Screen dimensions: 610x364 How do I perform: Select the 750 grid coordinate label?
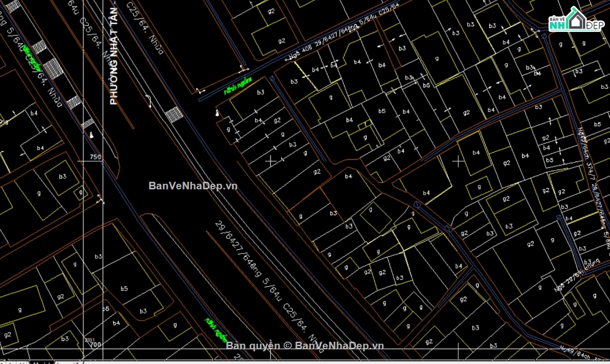pyautogui.click(x=95, y=157)
